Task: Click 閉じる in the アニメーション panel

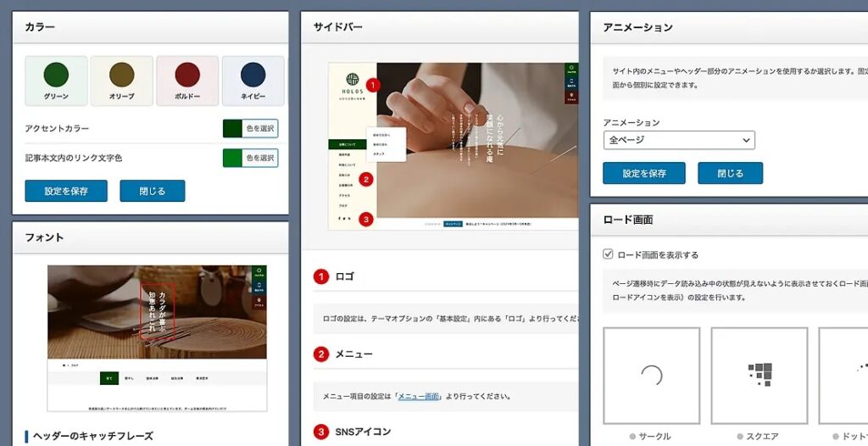Action: tap(730, 173)
